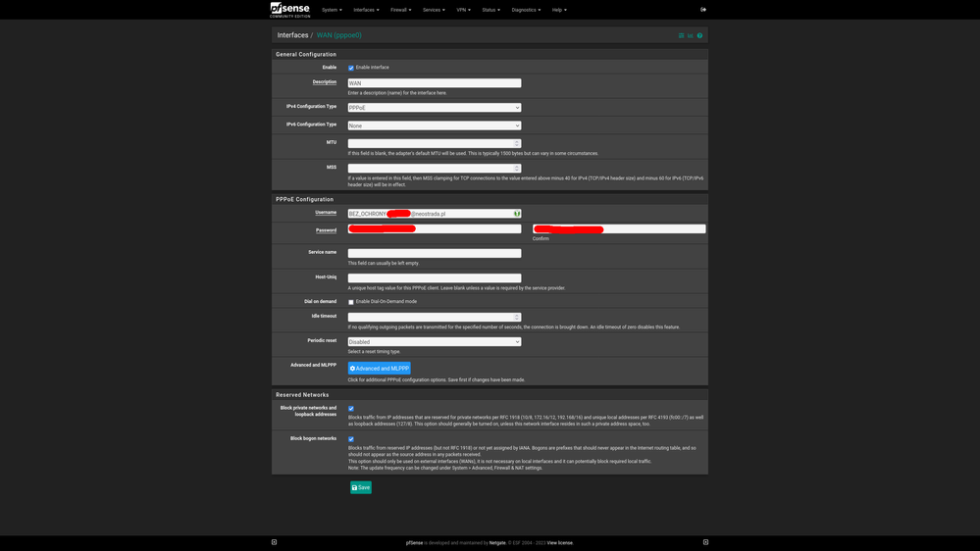Enable Dial-On-Demand mode checkbox
The image size is (980, 551).
point(351,302)
